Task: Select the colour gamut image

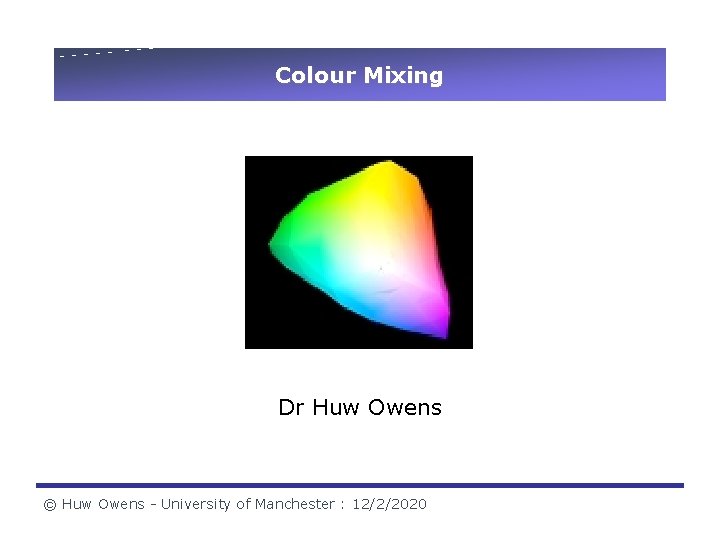Action: 359,252
